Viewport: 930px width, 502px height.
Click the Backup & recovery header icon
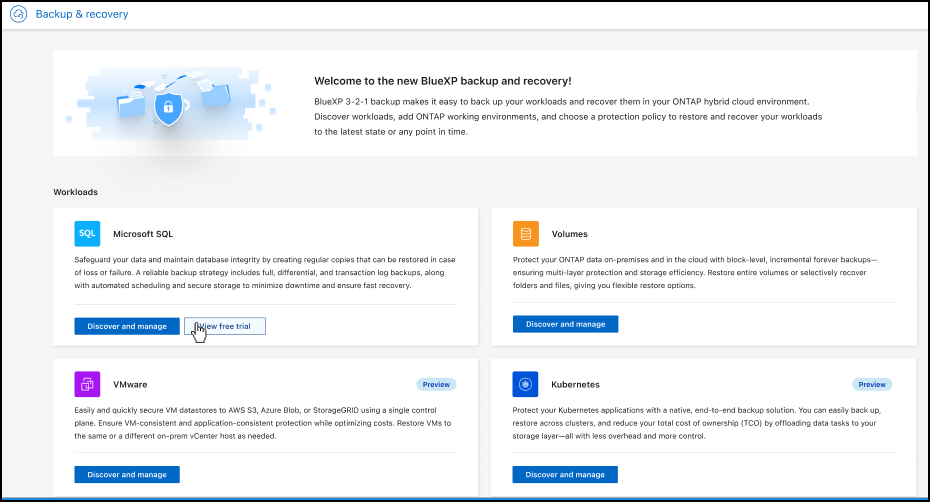pos(17,15)
